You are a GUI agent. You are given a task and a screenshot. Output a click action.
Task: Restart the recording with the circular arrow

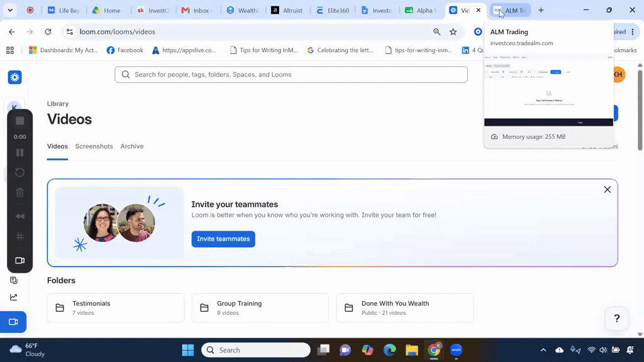[19, 172]
